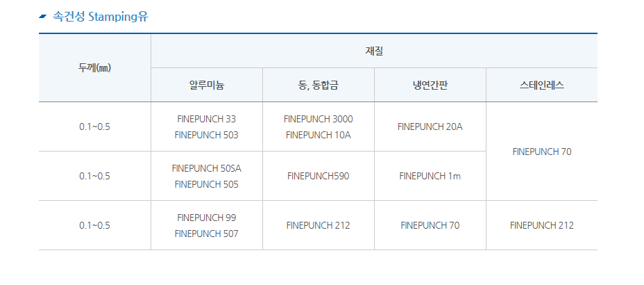
Task: Click the FINEPUNCH 10A entry
Action: [x=319, y=135]
